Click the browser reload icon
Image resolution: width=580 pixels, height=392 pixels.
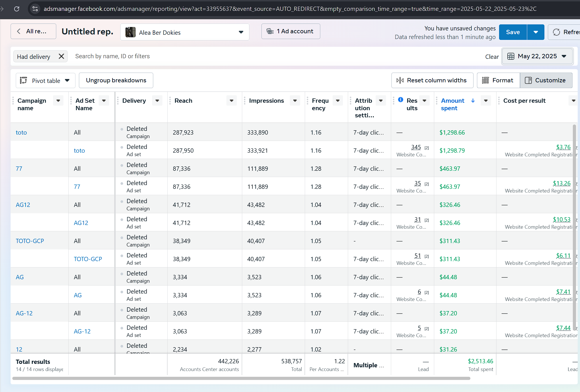pyautogui.click(x=17, y=9)
